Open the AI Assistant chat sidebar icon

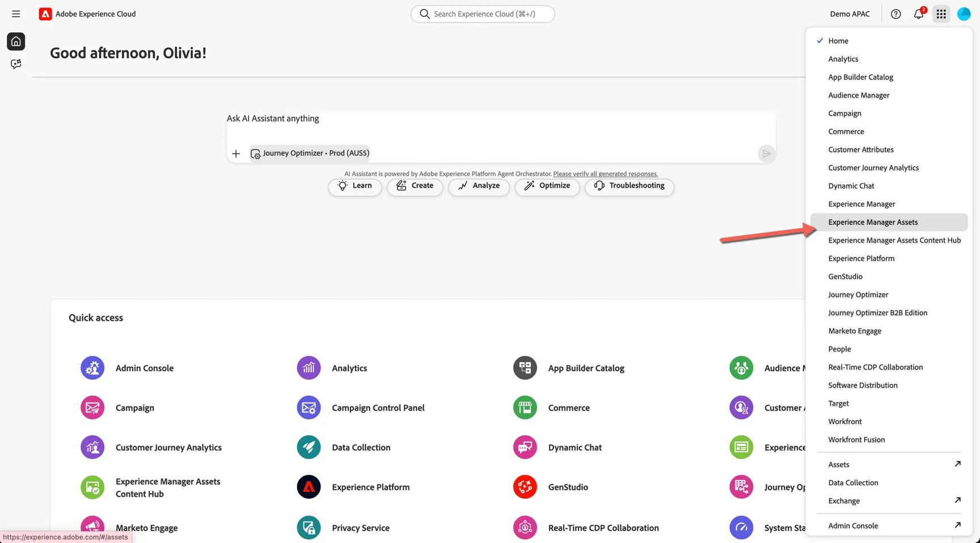pos(16,64)
